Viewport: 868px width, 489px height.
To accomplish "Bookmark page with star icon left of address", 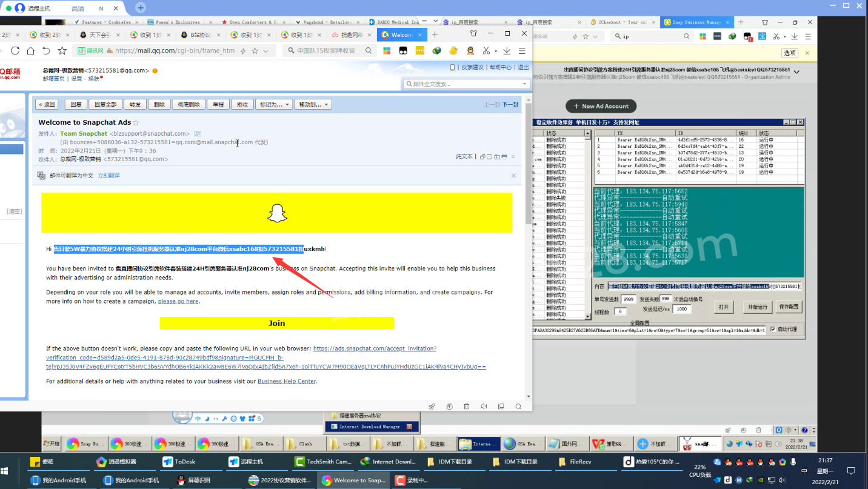I will point(62,50).
